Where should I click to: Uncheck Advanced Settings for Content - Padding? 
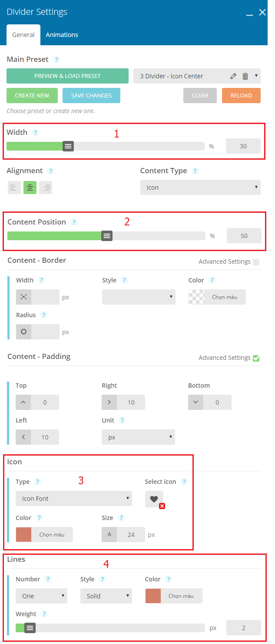point(256,358)
